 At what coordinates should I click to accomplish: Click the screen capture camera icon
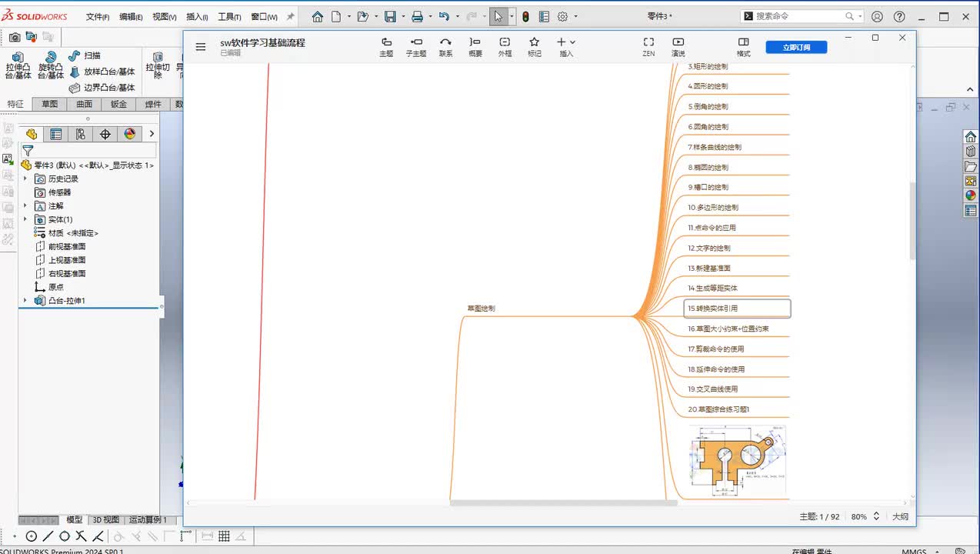point(15,36)
